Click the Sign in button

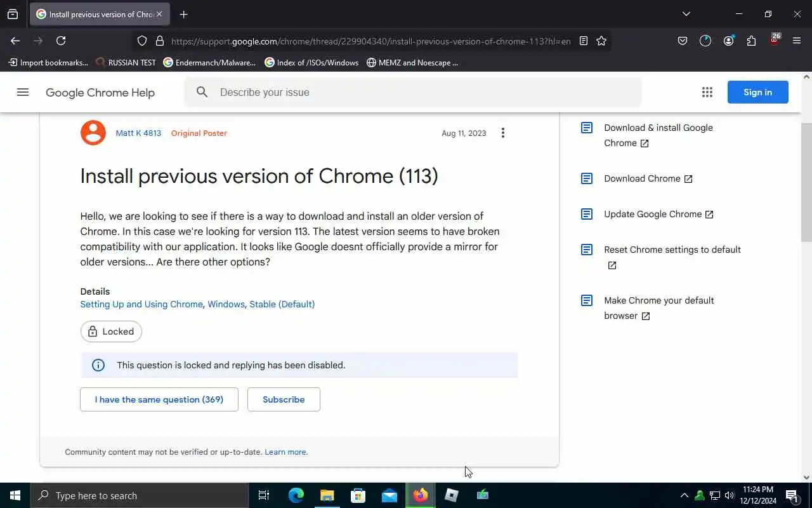tap(758, 92)
